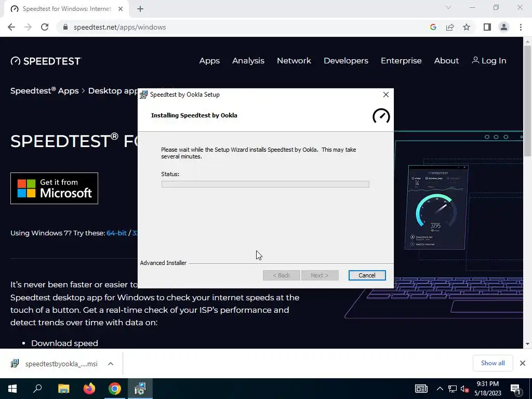Click the Speedtest logo
This screenshot has width=532, height=399.
[46, 61]
